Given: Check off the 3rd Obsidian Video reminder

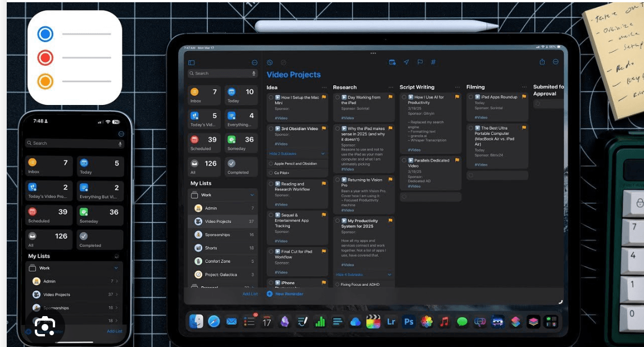Looking at the screenshot, I should coord(271,129).
